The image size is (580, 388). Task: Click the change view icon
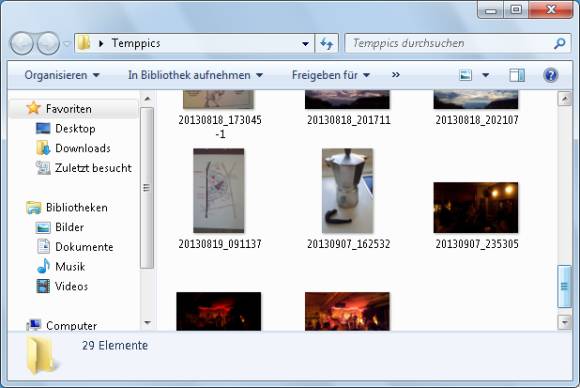pos(465,75)
